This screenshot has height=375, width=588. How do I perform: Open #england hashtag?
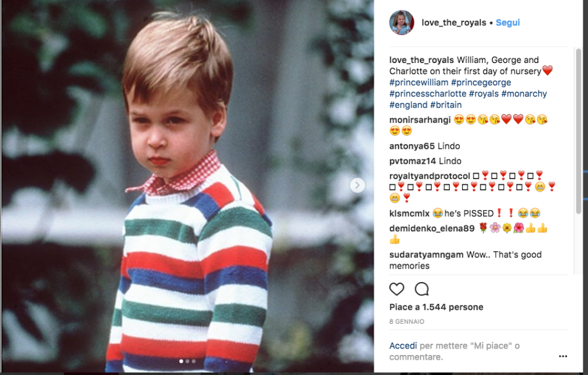(x=409, y=105)
